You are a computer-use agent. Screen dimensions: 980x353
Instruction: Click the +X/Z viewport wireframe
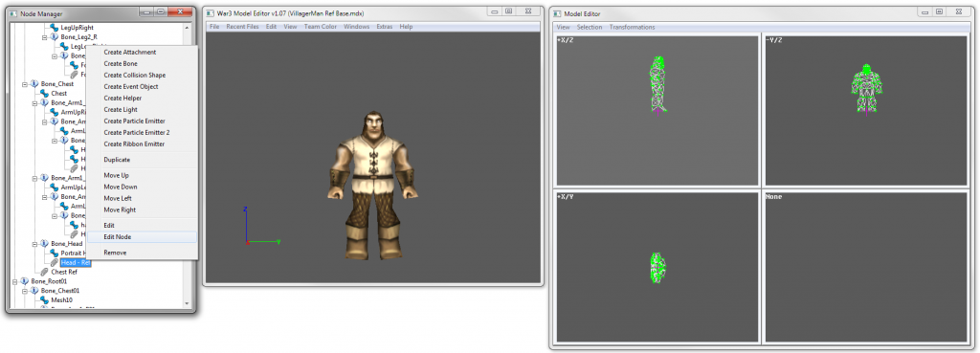coord(657,85)
